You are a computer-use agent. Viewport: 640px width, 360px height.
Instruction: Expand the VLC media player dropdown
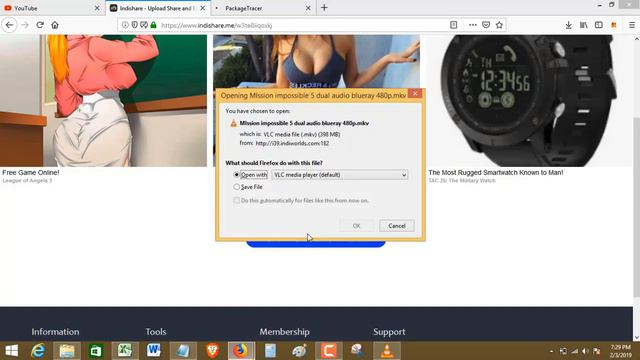pos(340,175)
